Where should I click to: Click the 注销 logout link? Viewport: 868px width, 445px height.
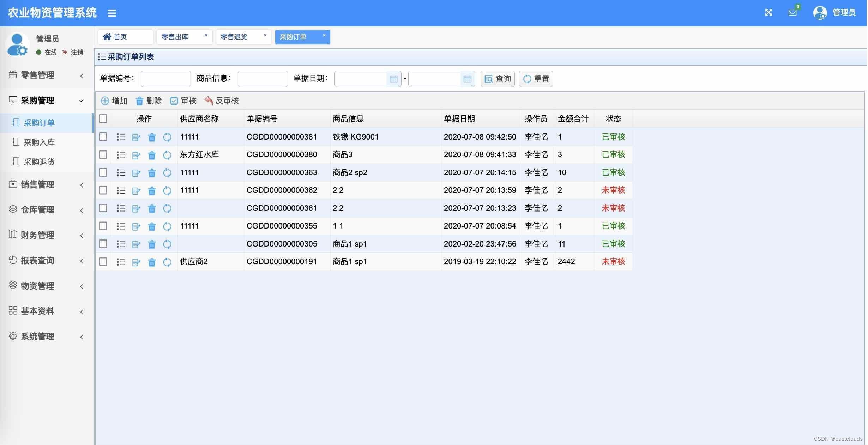[77, 52]
